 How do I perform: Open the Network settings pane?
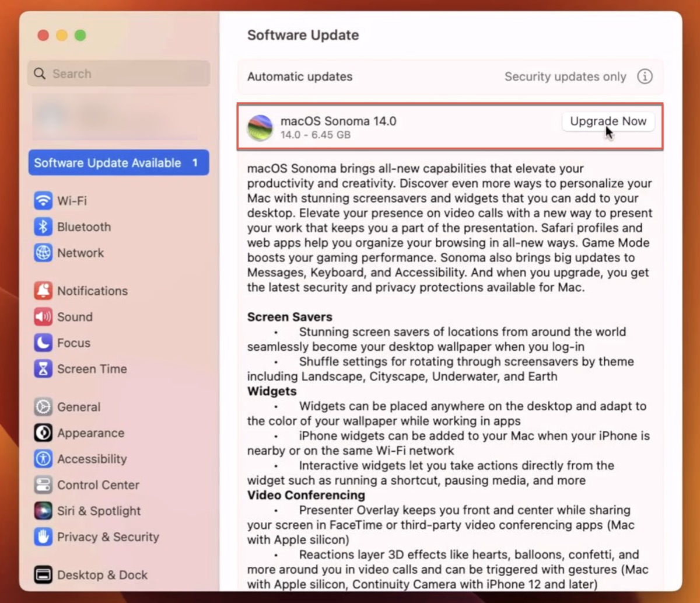point(118,253)
